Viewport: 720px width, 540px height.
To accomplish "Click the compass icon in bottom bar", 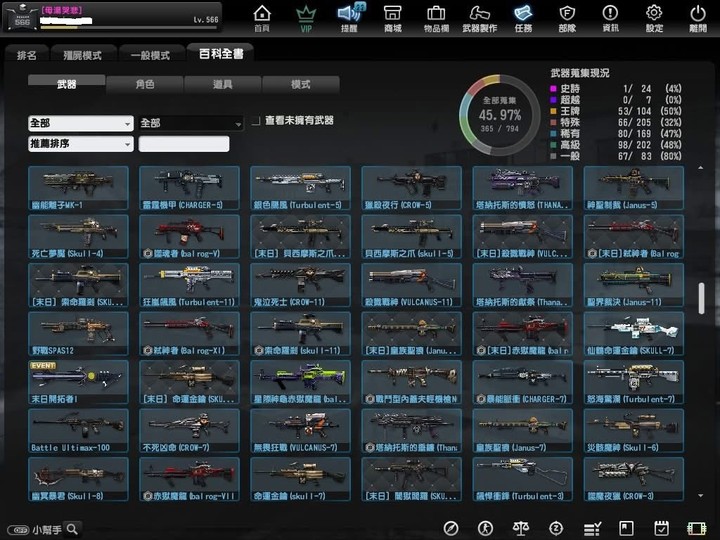I will (451, 527).
